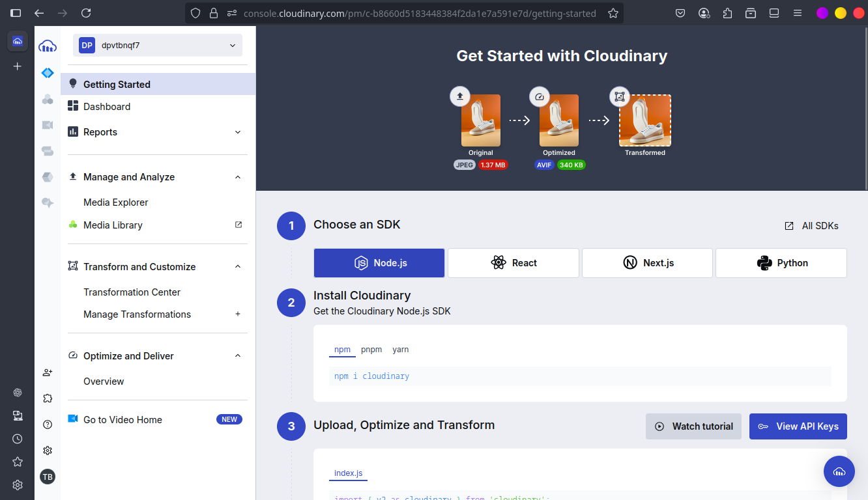Viewport: 868px width, 500px height.
Task: Click the invite user icon
Action: (x=48, y=372)
